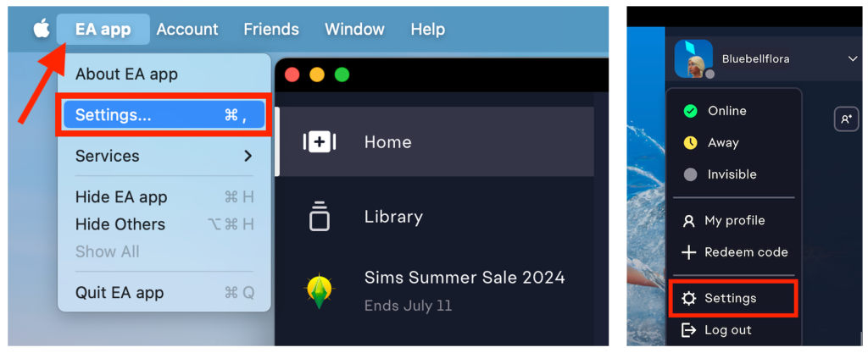This screenshot has width=868, height=353.
Task: Click the add friend icon button
Action: click(x=847, y=119)
